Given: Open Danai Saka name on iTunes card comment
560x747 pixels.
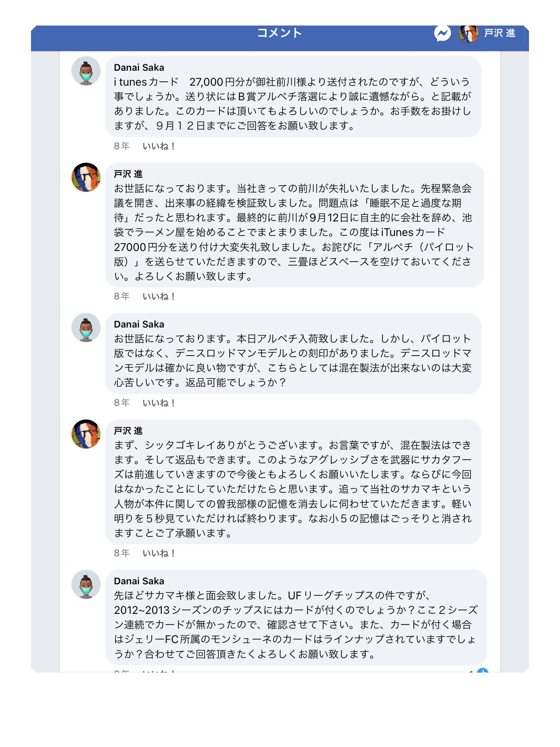Looking at the screenshot, I should tap(139, 67).
